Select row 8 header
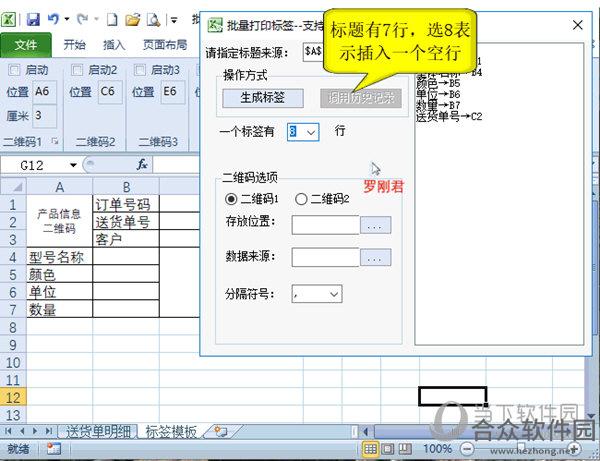The height and width of the screenshot is (461, 600). (13, 327)
